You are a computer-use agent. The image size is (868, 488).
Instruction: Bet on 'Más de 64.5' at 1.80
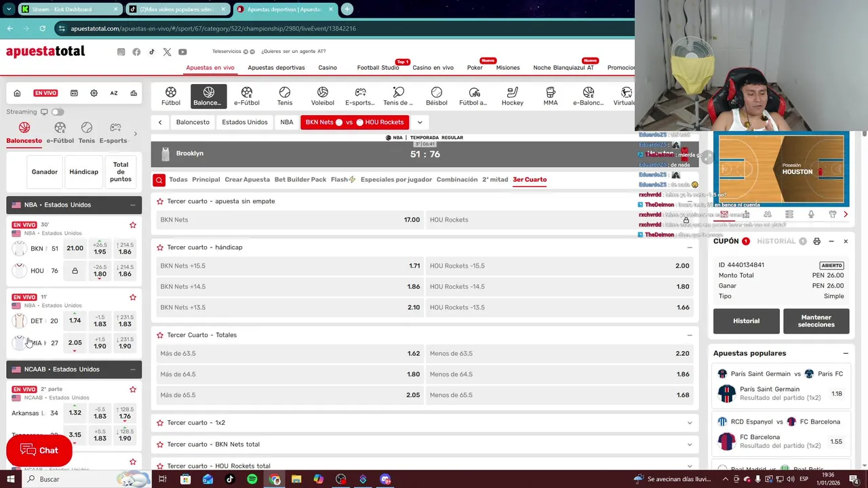click(290, 374)
